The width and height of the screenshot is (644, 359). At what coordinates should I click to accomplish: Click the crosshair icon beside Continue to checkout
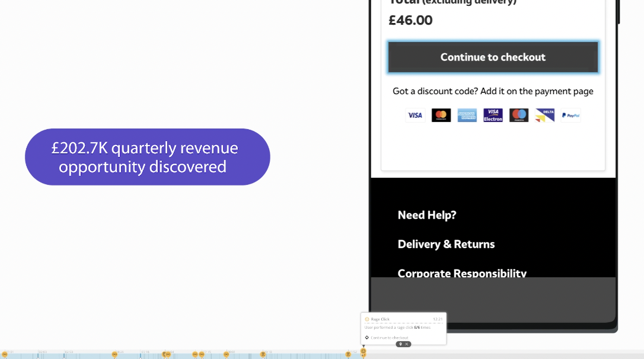[366, 338]
